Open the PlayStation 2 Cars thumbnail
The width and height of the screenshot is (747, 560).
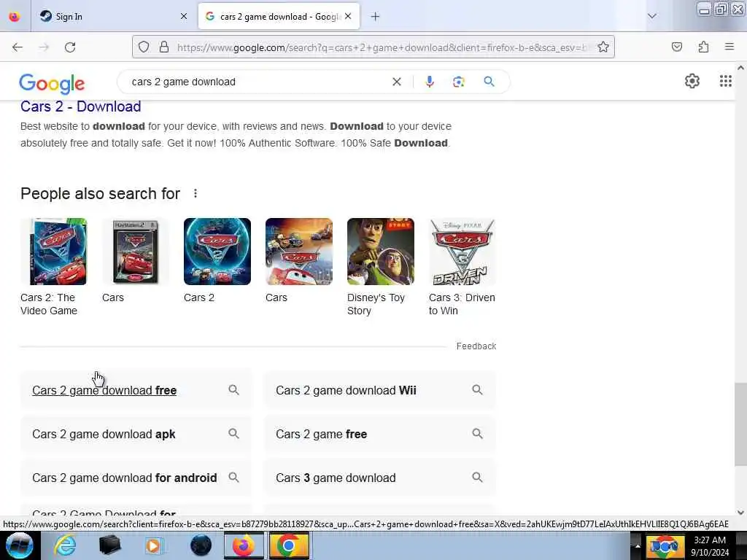pyautogui.click(x=135, y=252)
